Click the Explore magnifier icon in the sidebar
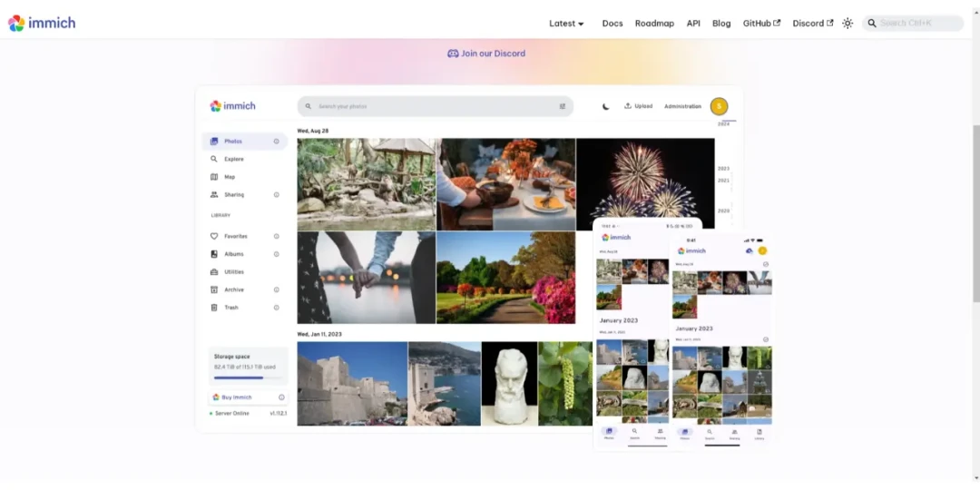 point(214,159)
